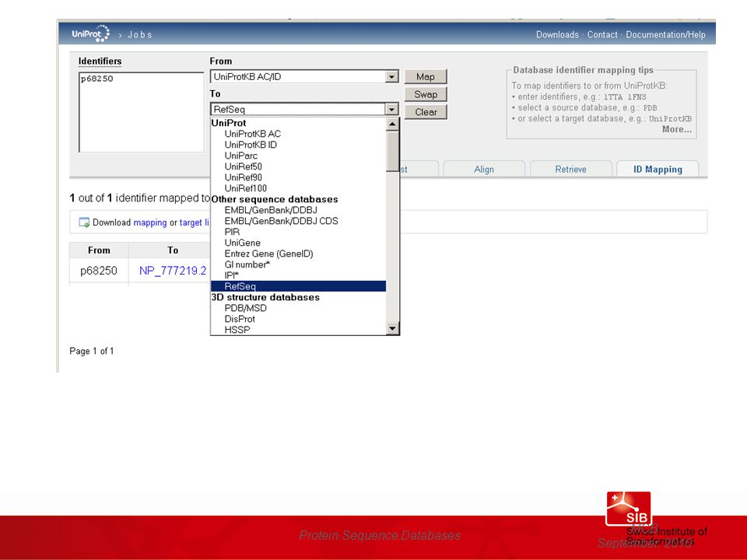Click the Map button
The image size is (747, 560).
coord(426,77)
